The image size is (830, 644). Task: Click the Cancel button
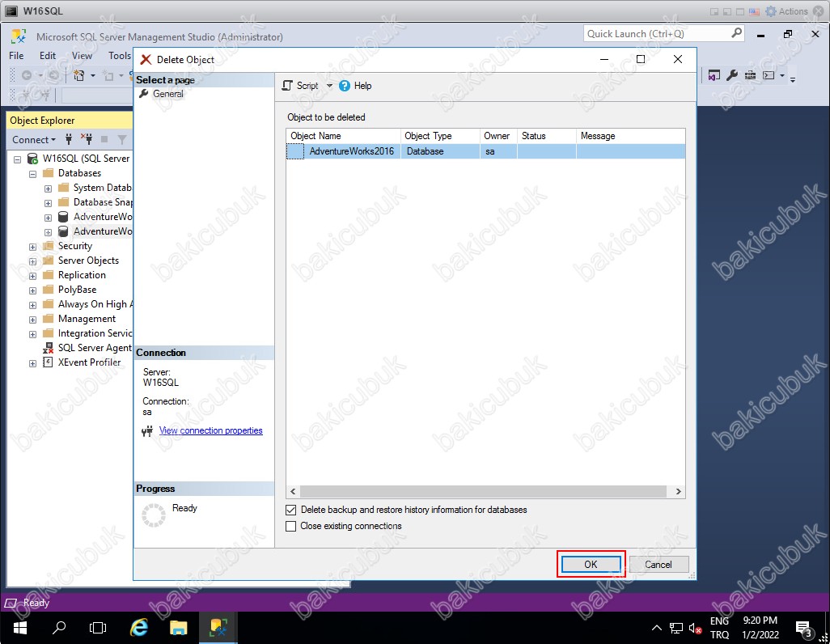[x=658, y=565]
